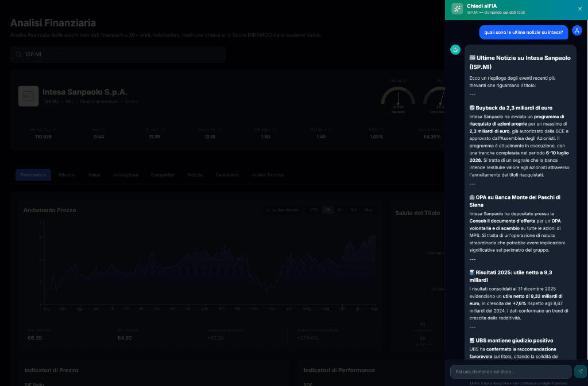Image resolution: width=588 pixels, height=386 pixels.
Task: Click the 'Ultime Notizie su Intesa Sanpaolo' title
Action: coord(520,62)
